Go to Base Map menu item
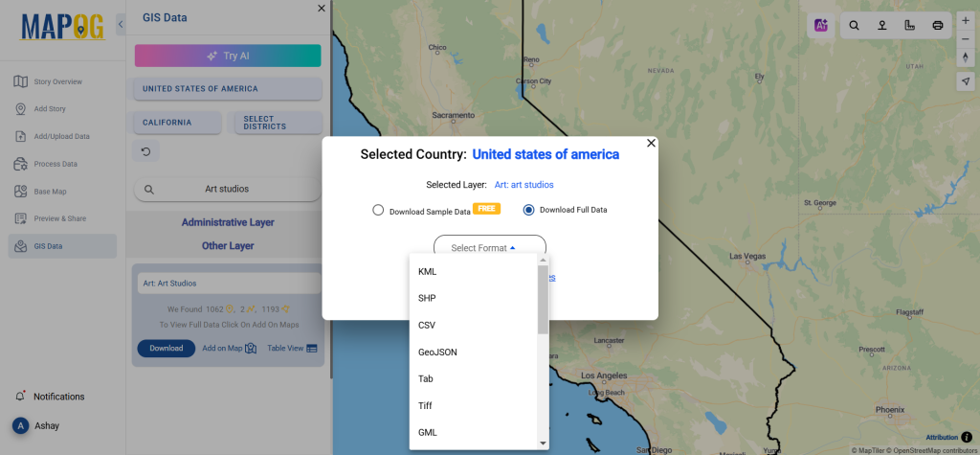This screenshot has height=455, width=980. 50,192
